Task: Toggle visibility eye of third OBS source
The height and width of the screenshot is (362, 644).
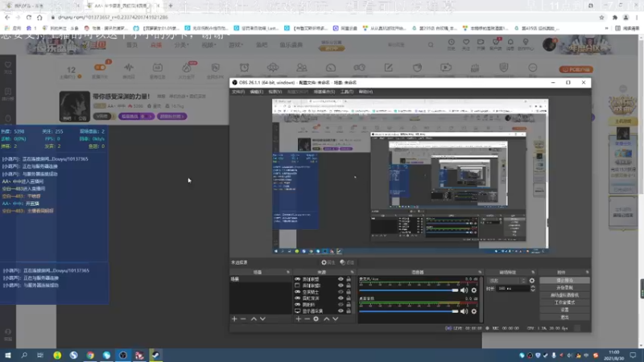Action: 341,292
